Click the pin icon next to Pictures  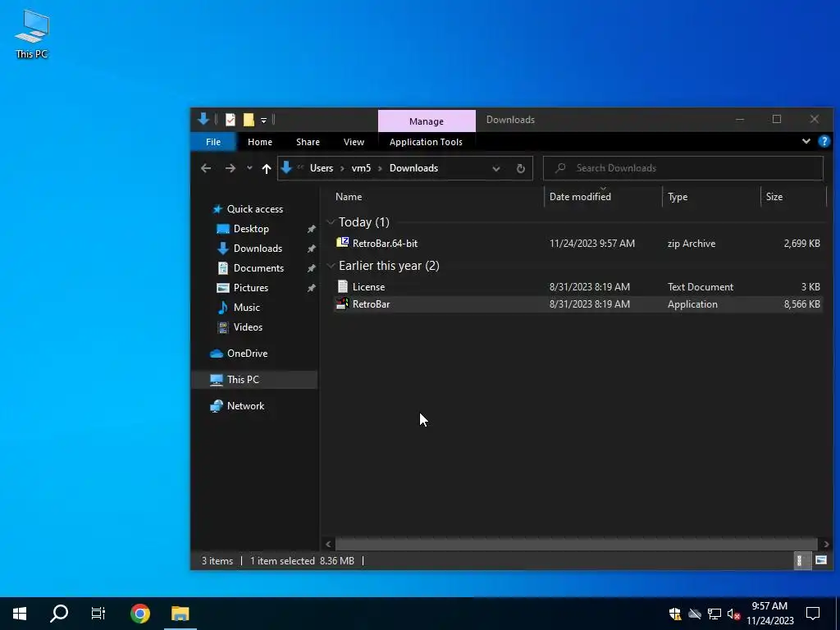311,288
